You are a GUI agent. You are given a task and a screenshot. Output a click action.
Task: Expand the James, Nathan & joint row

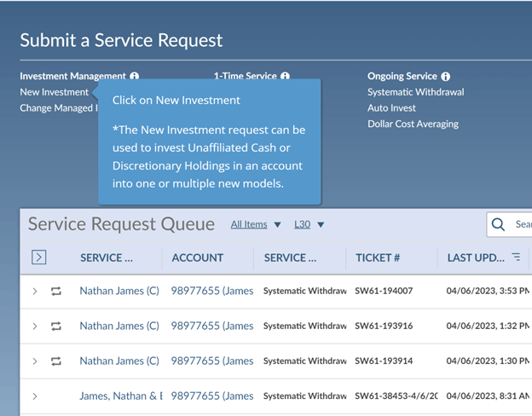[x=35, y=396]
